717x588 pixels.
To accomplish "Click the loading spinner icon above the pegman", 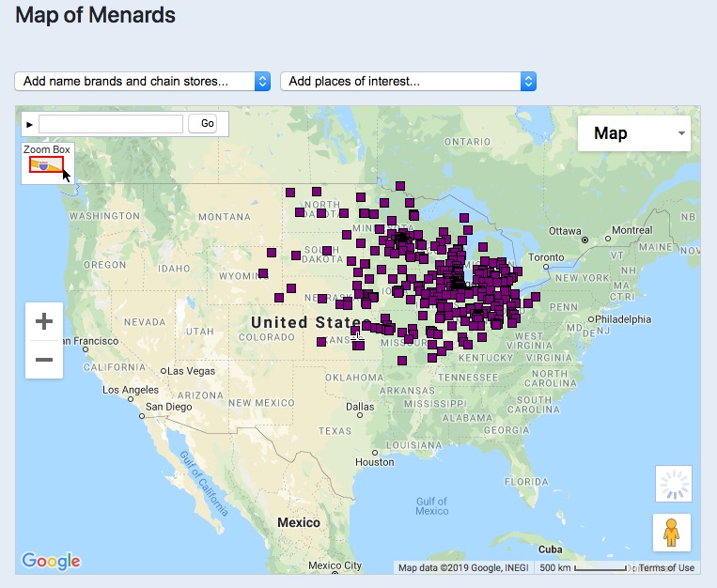I will [x=673, y=484].
